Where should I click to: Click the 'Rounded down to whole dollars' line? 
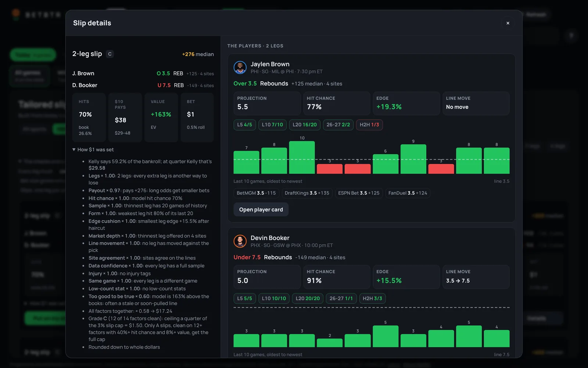pyautogui.click(x=124, y=347)
